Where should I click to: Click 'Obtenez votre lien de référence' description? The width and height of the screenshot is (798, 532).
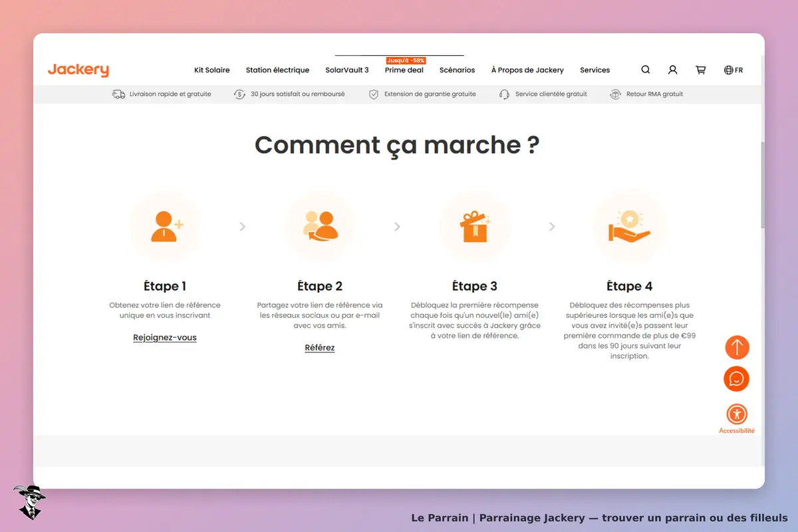pyautogui.click(x=165, y=310)
